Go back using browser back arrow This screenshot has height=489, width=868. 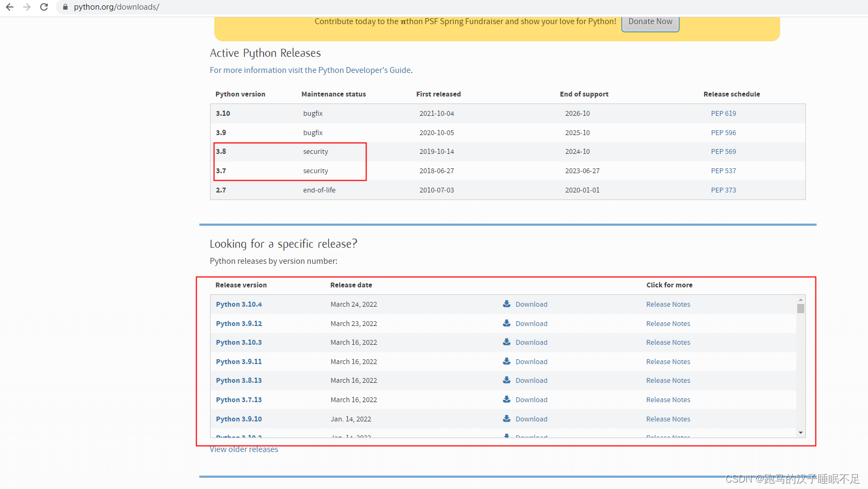[10, 7]
